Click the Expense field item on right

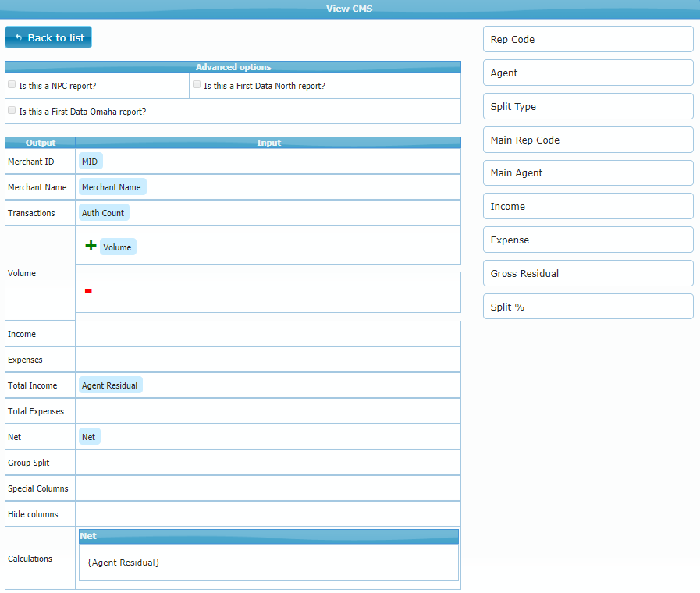click(588, 240)
